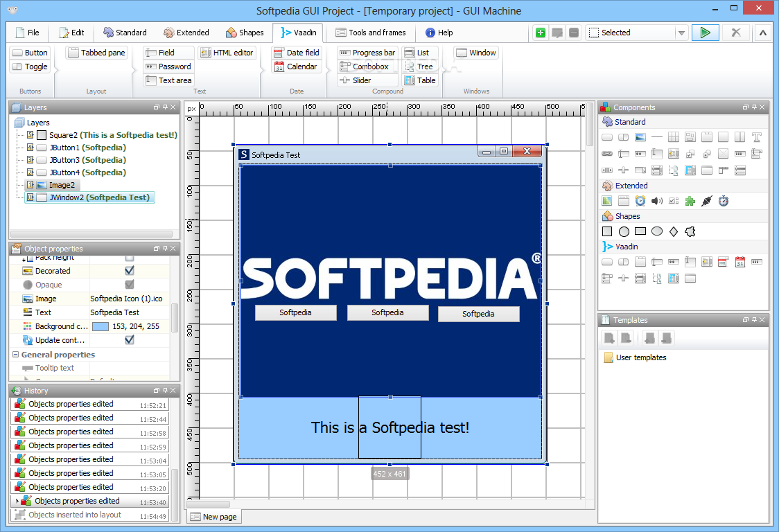Select the freeform polygon shape icon

coord(690,231)
